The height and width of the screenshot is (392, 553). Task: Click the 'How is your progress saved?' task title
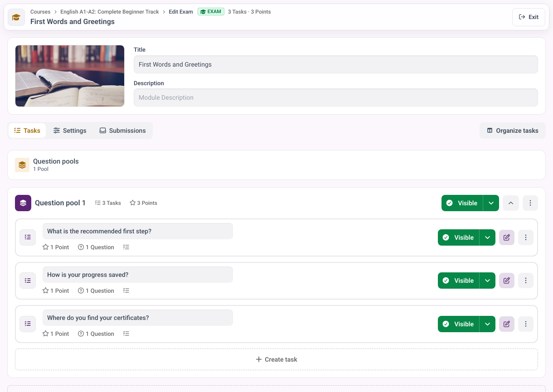[x=138, y=275]
